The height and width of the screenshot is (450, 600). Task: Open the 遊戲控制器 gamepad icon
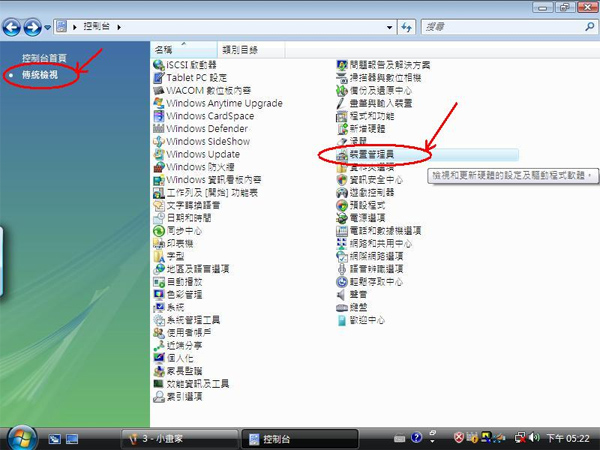click(342, 192)
